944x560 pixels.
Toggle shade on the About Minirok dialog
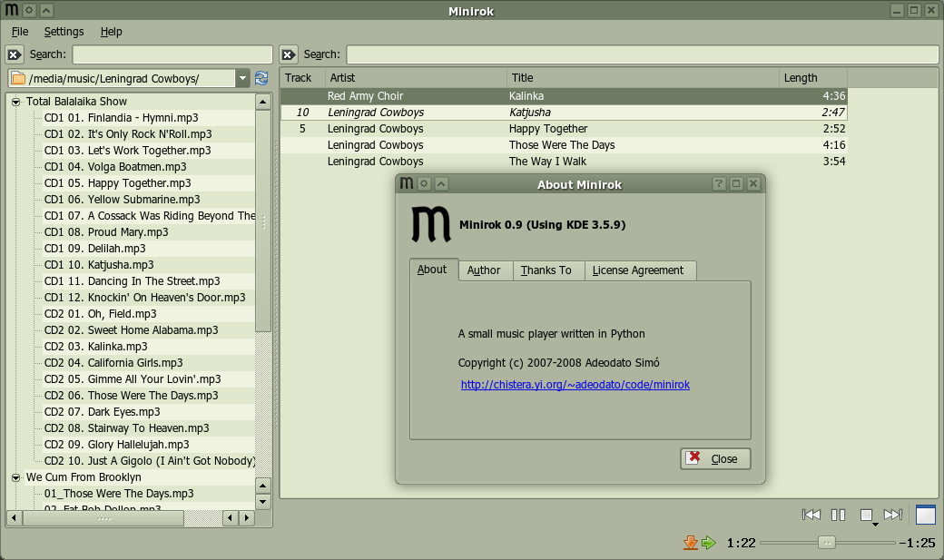point(441,183)
